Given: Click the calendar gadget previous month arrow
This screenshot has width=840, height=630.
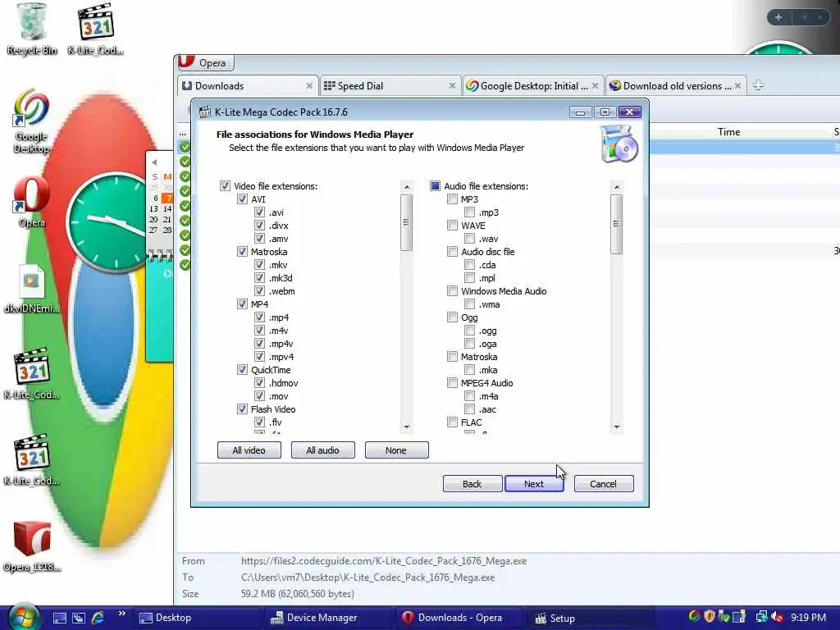Looking at the screenshot, I should tap(154, 162).
